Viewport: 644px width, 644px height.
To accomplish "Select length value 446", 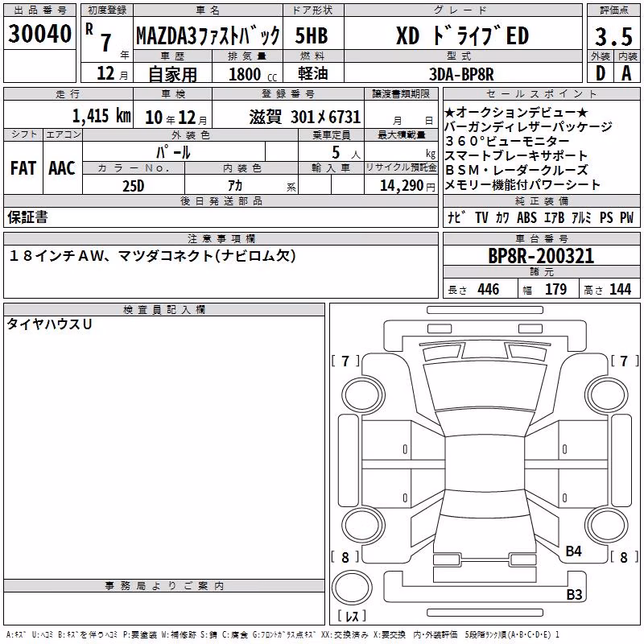I will point(489,289).
